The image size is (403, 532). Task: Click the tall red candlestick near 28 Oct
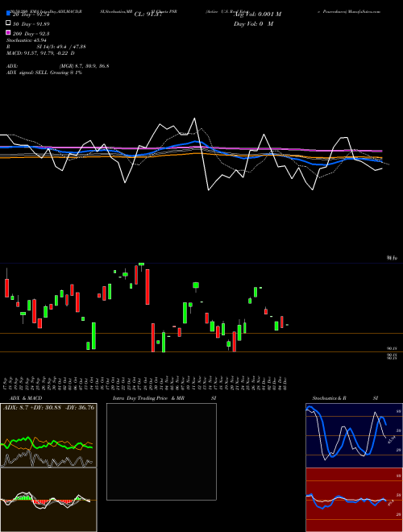click(147, 287)
